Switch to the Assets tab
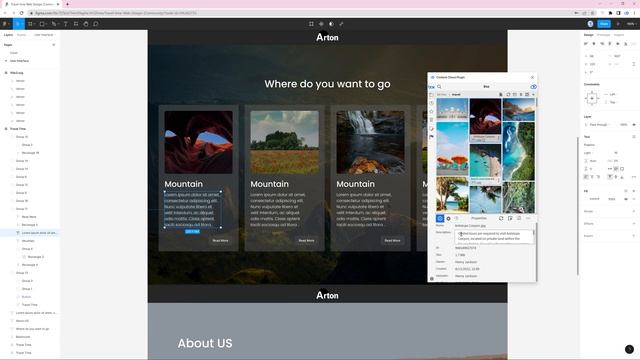640x360 pixels. 21,35
